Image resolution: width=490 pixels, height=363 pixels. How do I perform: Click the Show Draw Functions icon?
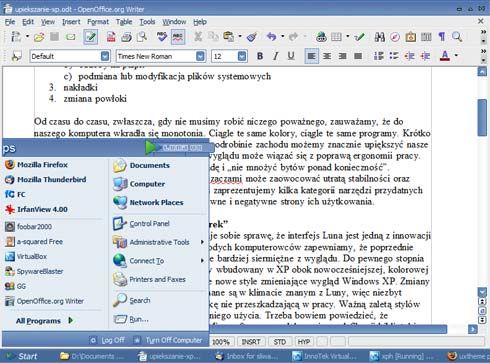(x=359, y=37)
